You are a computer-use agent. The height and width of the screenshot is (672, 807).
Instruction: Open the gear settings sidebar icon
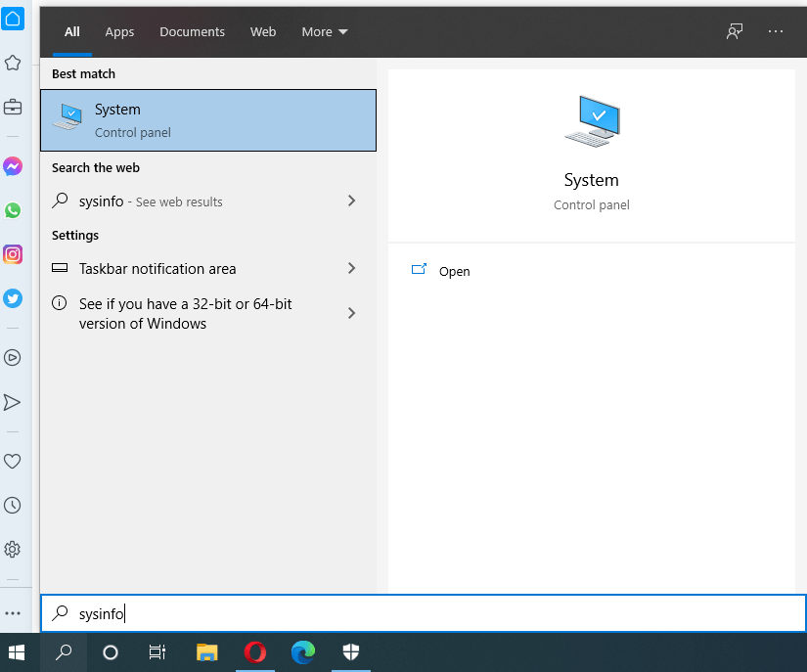[13, 549]
